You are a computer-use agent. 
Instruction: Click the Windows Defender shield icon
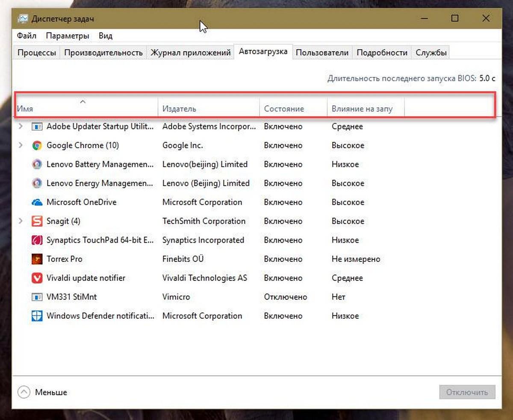coord(37,316)
